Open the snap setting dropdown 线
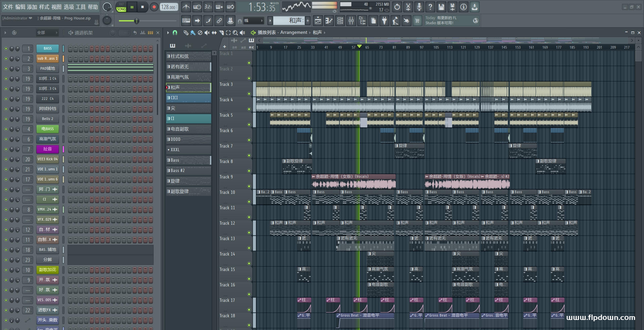Viewport: 644px width, 330px height. [x=253, y=21]
